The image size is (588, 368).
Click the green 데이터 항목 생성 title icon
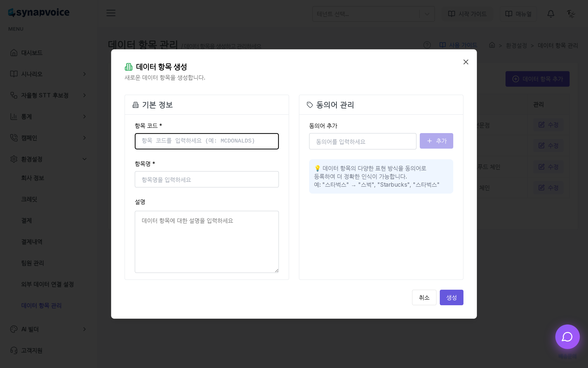[x=129, y=67]
